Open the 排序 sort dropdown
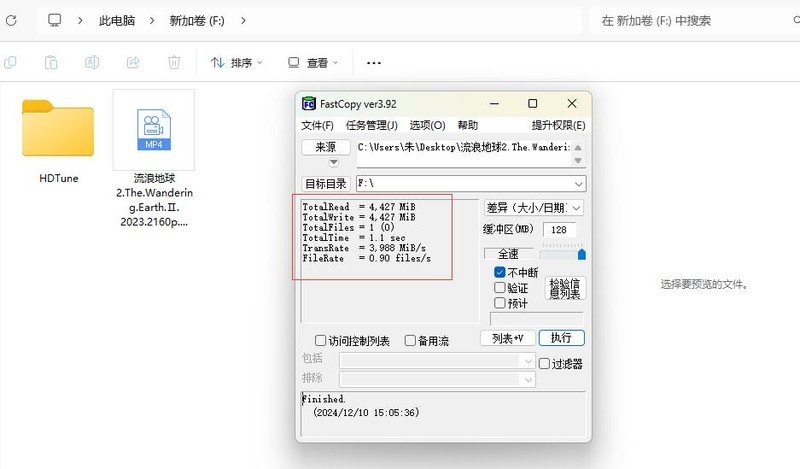 click(x=237, y=63)
